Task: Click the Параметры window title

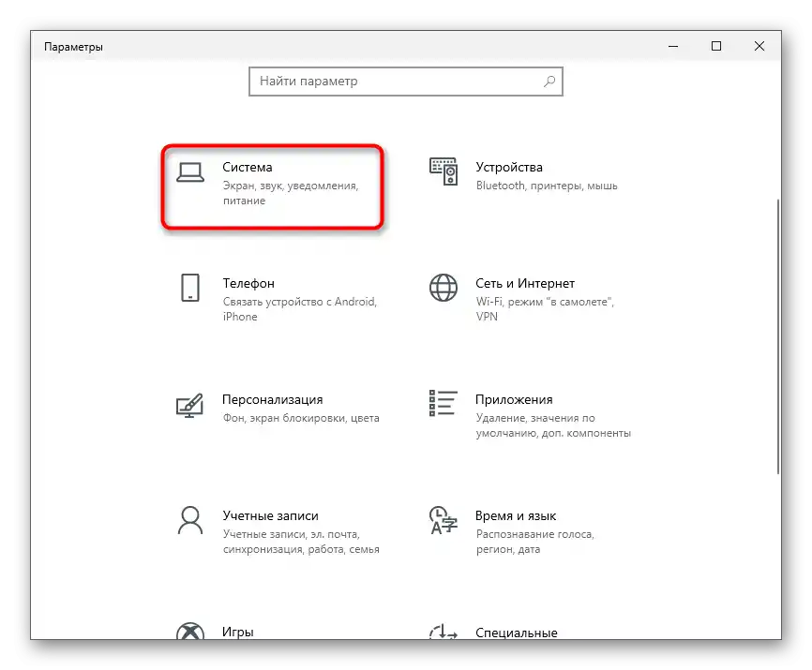Action: pos(73,47)
